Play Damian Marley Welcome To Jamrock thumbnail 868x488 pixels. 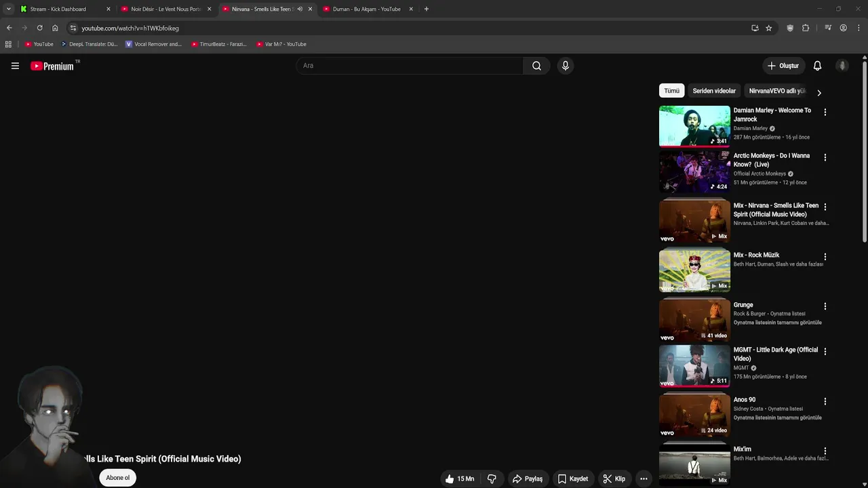[x=694, y=126]
